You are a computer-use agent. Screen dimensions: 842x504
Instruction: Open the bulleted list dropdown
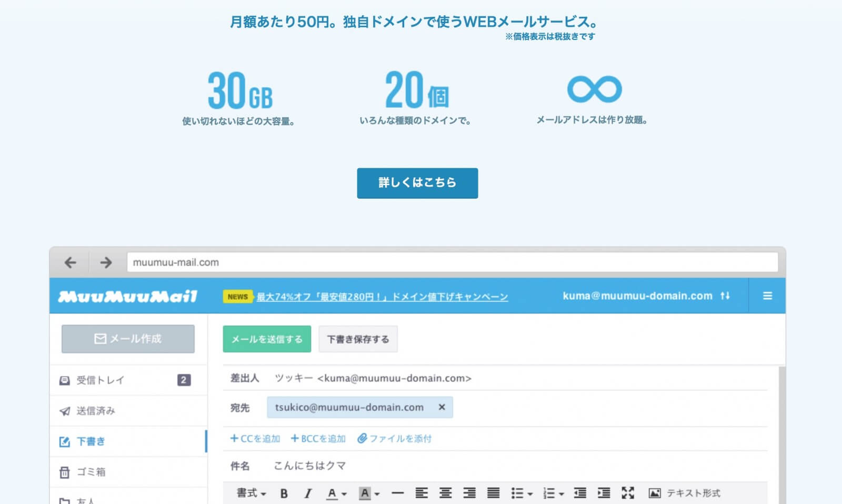522,493
